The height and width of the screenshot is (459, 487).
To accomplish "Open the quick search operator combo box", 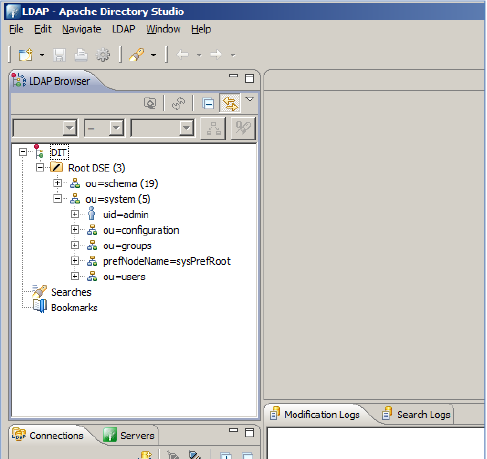I will (104, 128).
